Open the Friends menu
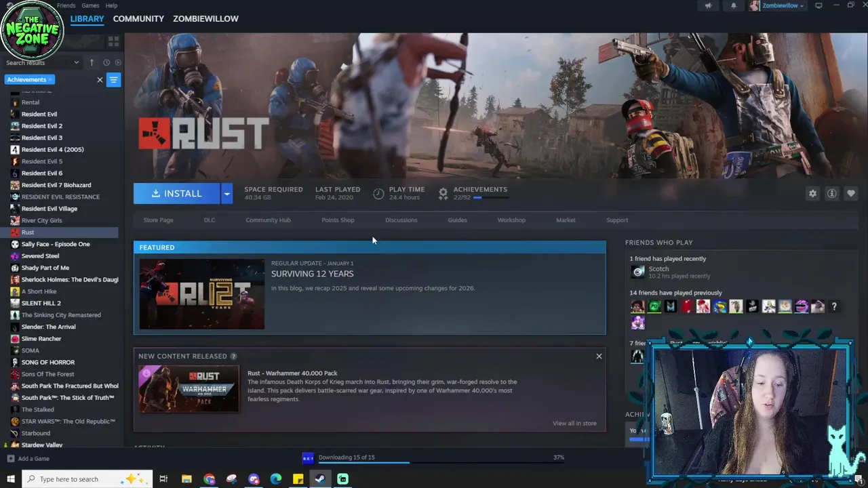The image size is (868, 488). pos(66,5)
